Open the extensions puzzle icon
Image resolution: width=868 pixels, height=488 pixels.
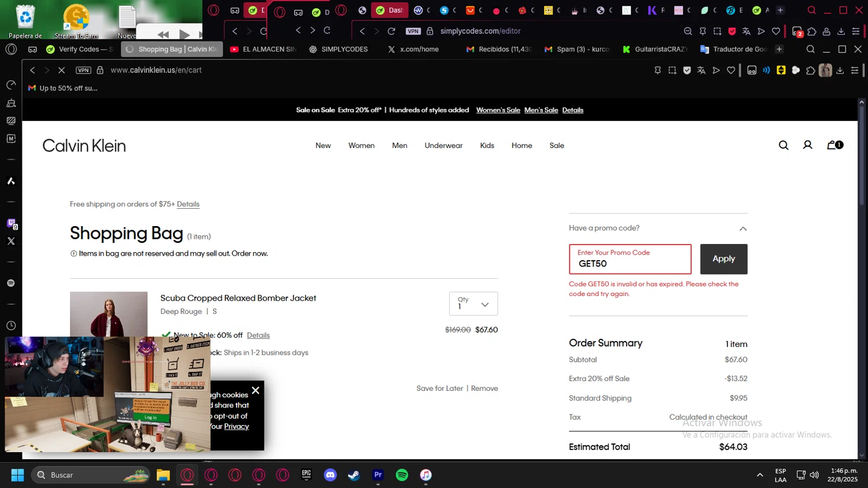point(811,70)
